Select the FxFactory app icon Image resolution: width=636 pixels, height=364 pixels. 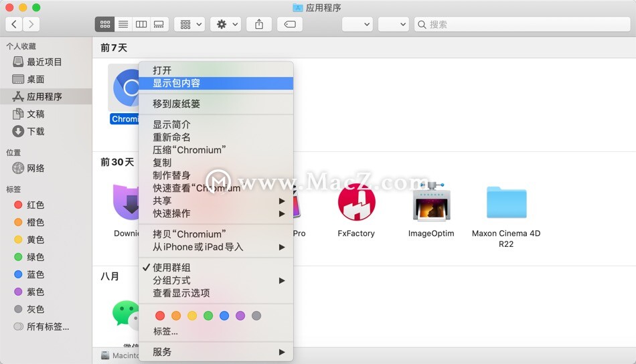tap(356, 202)
